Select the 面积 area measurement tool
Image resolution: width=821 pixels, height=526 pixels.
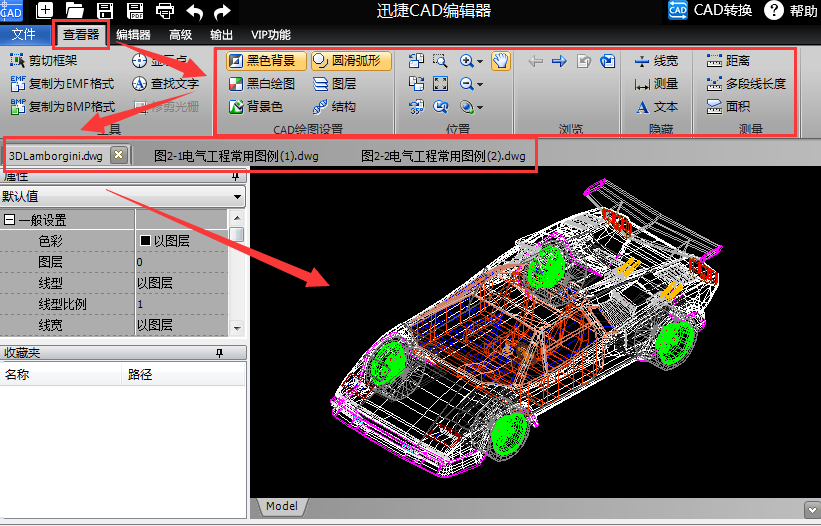click(x=728, y=107)
